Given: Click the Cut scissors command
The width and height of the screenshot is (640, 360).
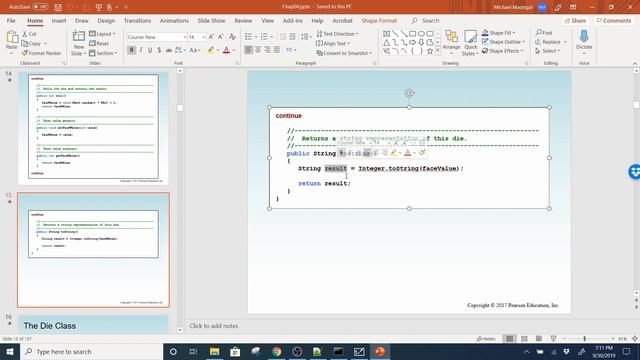Looking at the screenshot, I should tap(29, 34).
